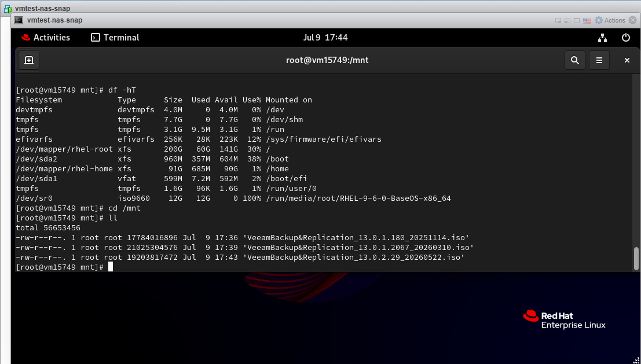Close the vmtest-nas-snap console panel
Screen dimensions: 641x364
633,20
